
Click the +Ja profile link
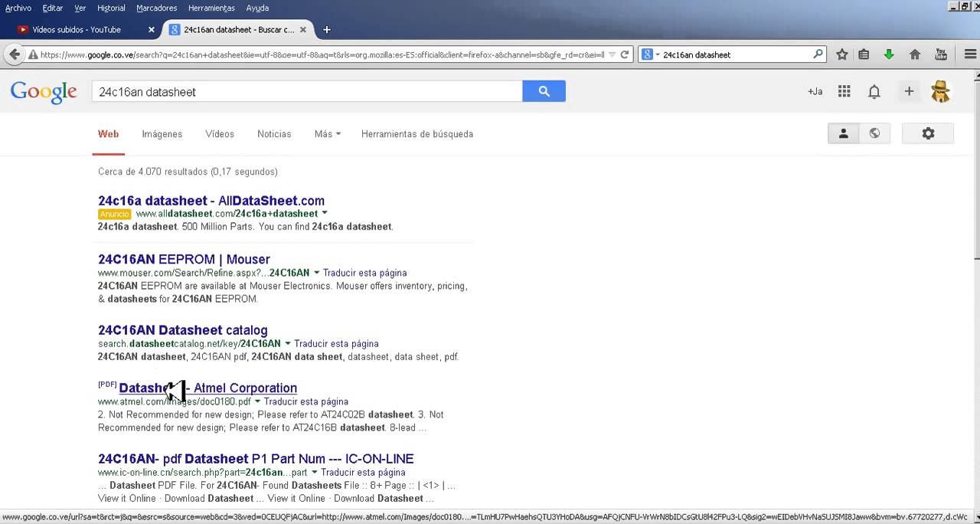815,91
